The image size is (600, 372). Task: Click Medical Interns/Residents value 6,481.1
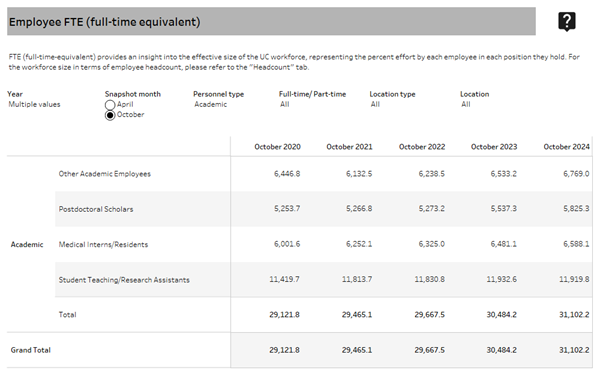pos(504,244)
